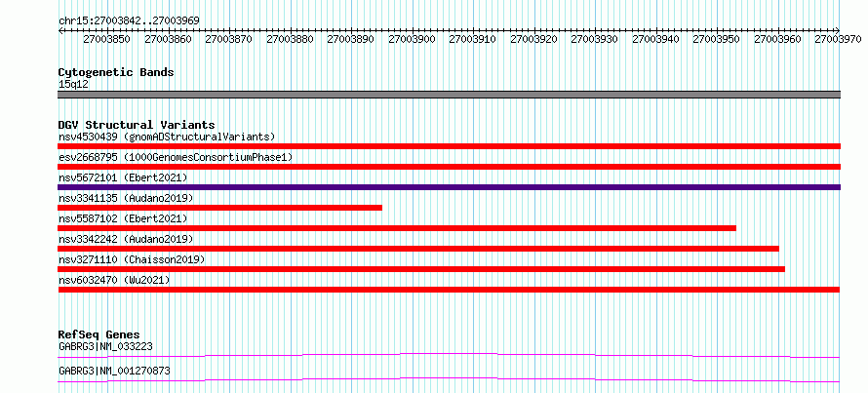Click the 27003960 ruler tick label
This screenshot has height=393, width=868.
coord(777,40)
